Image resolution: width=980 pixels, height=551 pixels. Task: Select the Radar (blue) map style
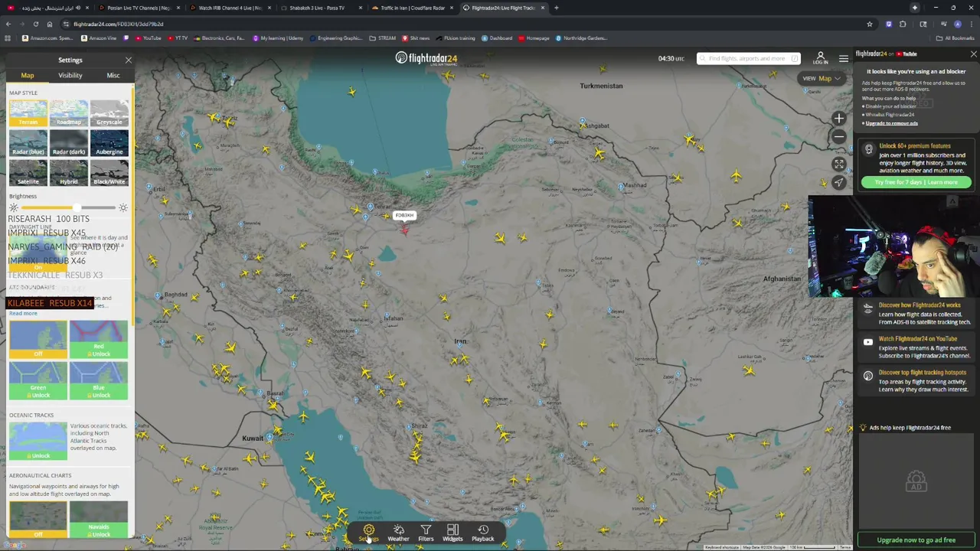(28, 143)
